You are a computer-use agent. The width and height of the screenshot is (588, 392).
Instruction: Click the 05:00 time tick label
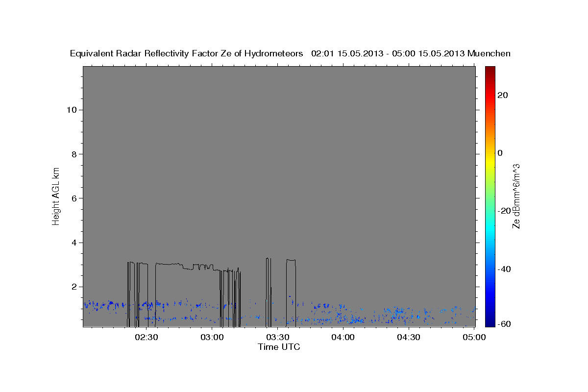(474, 337)
